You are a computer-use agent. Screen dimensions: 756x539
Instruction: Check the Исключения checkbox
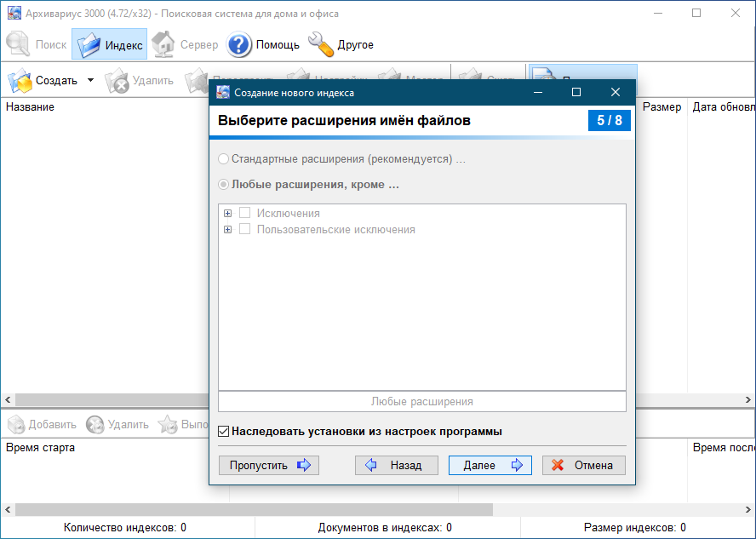coord(245,213)
